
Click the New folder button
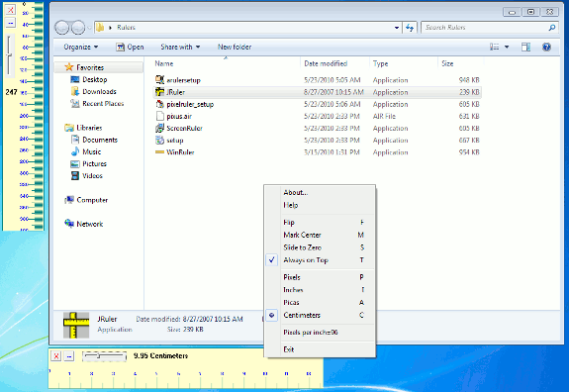click(235, 47)
